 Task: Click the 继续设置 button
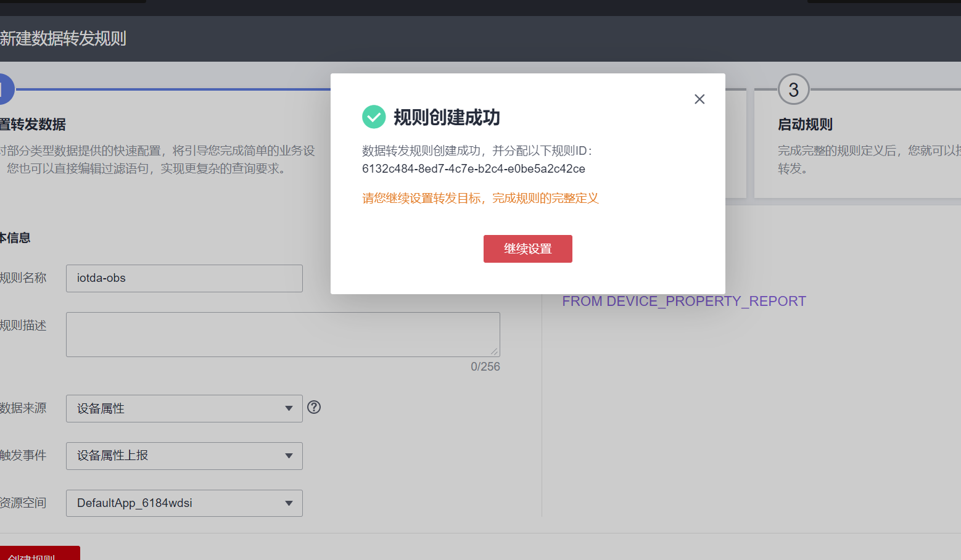tap(528, 249)
